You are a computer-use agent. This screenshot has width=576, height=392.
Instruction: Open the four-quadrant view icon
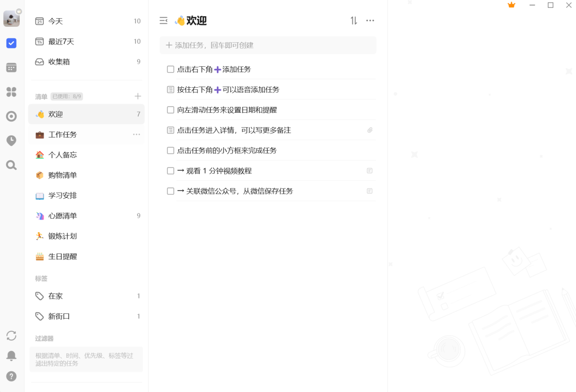[11, 92]
